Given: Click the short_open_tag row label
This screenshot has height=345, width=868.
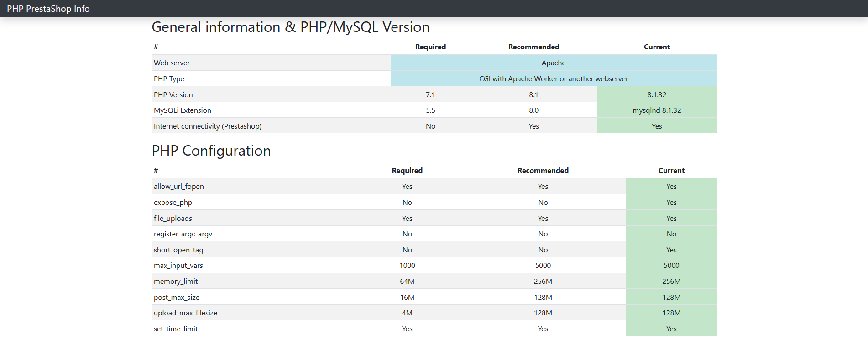Looking at the screenshot, I should point(178,250).
